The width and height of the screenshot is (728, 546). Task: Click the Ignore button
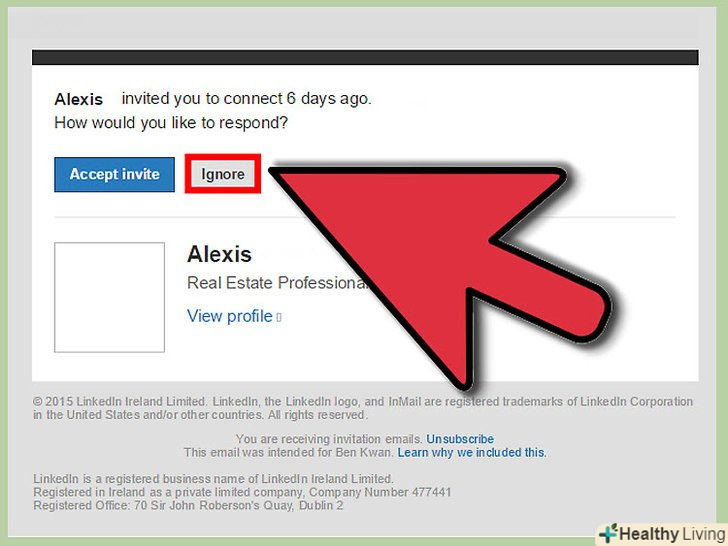[223, 174]
